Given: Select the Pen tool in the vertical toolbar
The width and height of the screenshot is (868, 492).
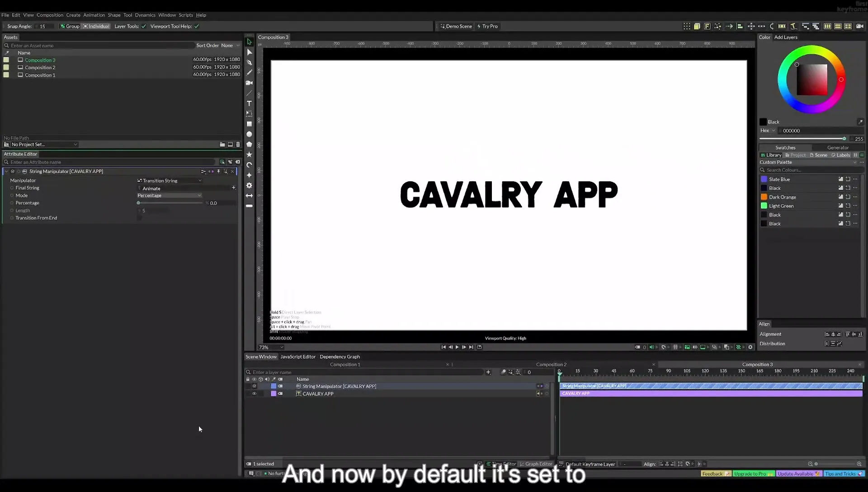Looking at the screenshot, I should [249, 62].
